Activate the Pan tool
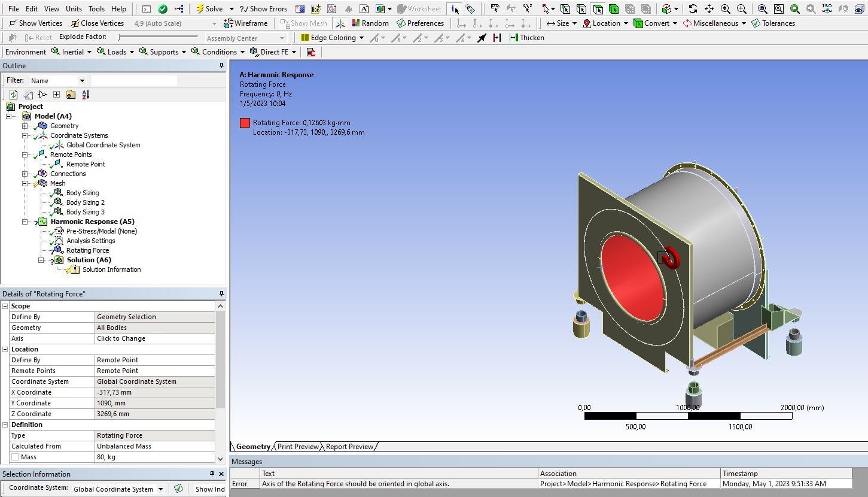This screenshot has width=868, height=497. 709,9
